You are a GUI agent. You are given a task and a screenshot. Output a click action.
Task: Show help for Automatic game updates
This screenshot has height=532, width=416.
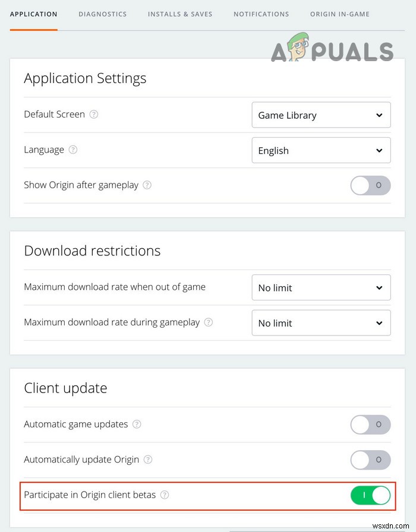coord(137,424)
